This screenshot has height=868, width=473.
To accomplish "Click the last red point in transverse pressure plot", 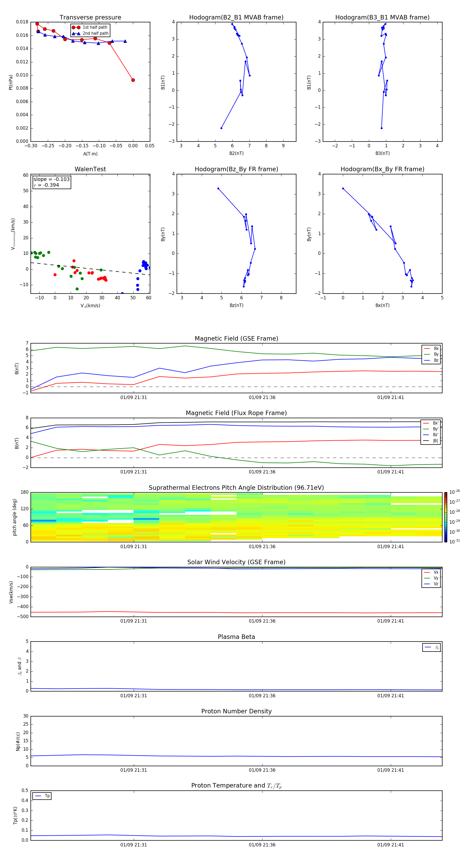I will [x=133, y=80].
